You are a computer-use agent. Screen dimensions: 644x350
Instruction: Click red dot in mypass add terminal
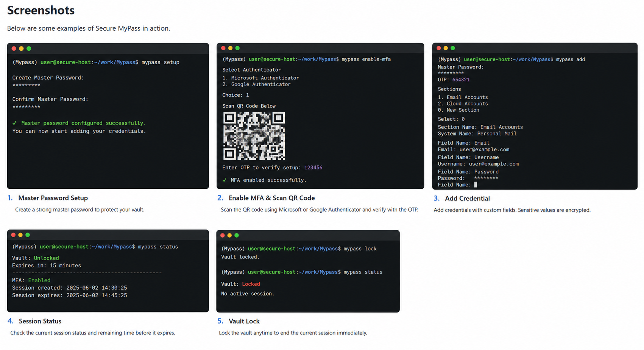439,48
